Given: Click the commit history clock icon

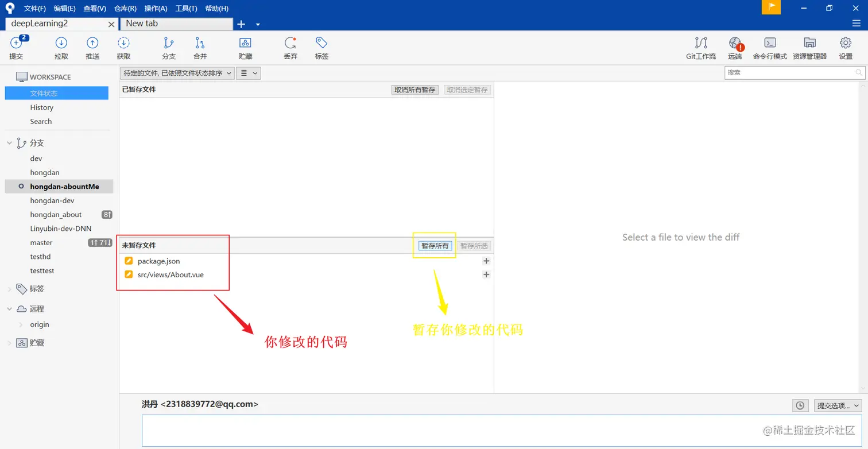Looking at the screenshot, I should click(800, 405).
